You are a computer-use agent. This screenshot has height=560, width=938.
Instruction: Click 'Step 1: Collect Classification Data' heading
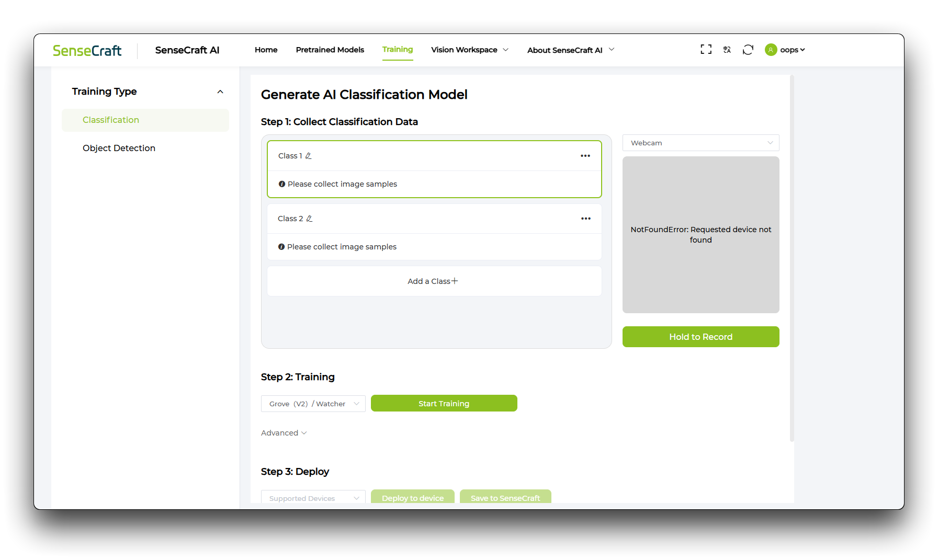340,122
